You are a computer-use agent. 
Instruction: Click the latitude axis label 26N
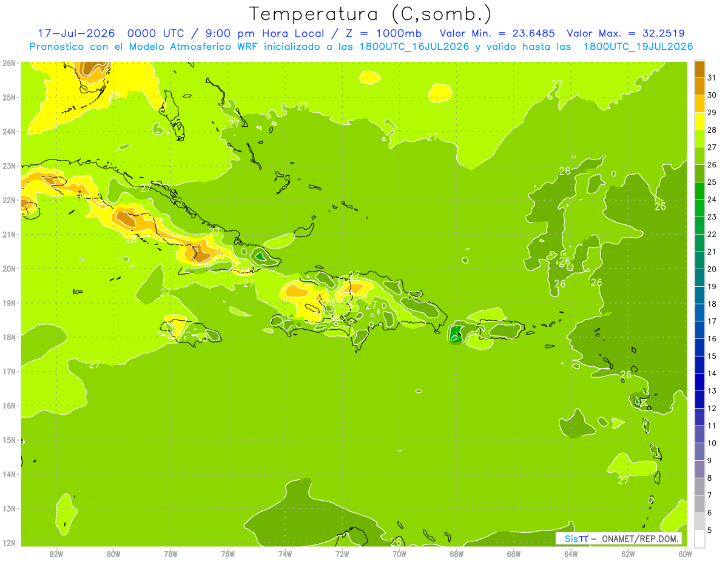[x=9, y=63]
